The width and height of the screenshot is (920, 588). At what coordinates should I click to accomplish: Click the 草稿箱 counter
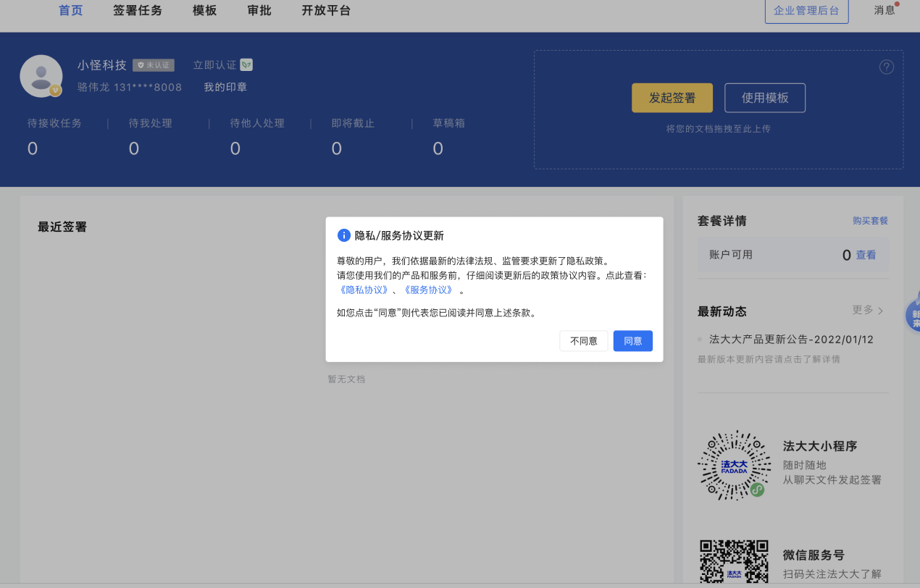click(448, 137)
